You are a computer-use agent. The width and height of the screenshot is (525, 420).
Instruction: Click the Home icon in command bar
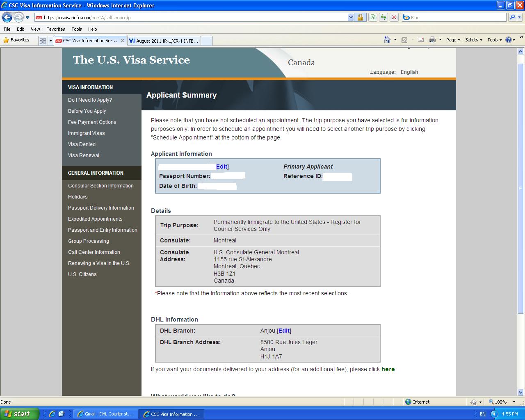[x=387, y=40]
